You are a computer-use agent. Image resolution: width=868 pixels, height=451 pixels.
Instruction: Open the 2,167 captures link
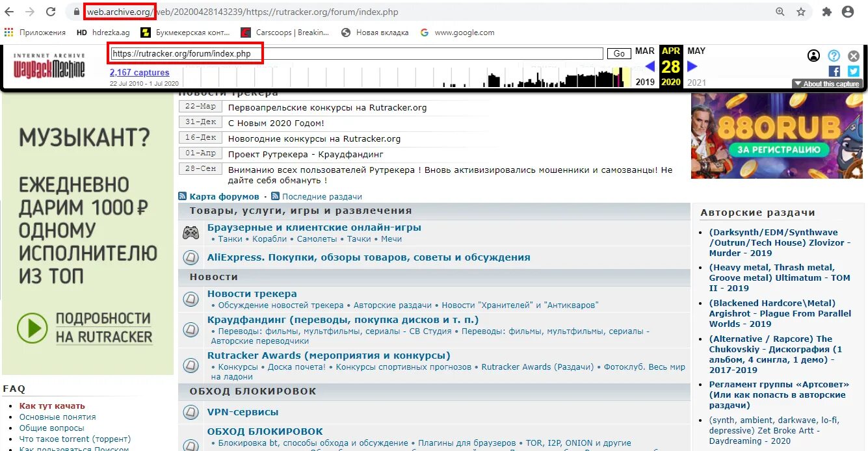click(x=139, y=72)
